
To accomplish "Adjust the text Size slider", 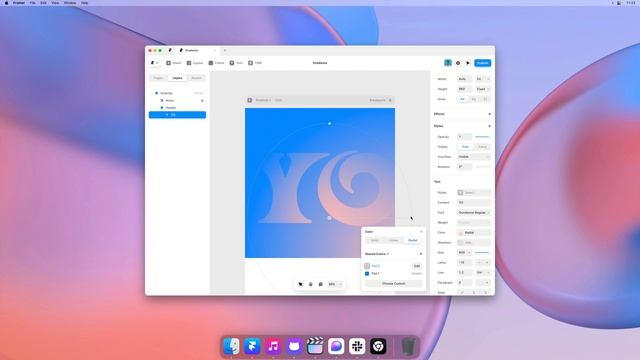I will pos(482,253).
